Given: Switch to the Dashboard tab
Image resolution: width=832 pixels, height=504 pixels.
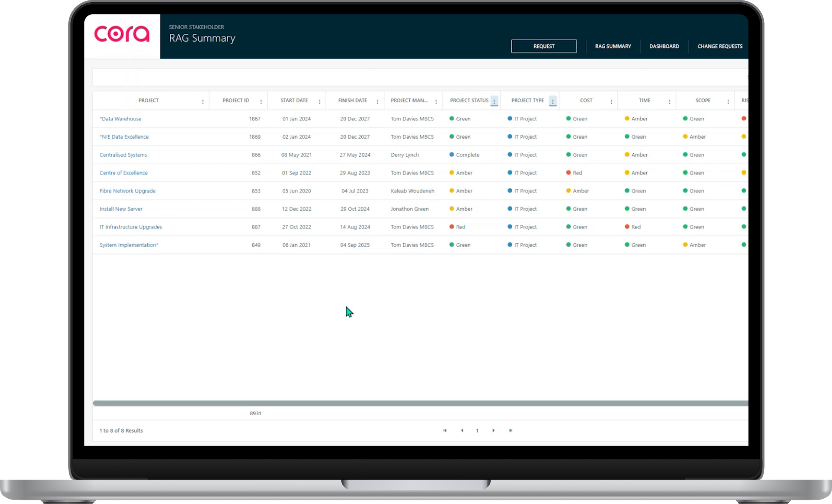Looking at the screenshot, I should tap(664, 46).
